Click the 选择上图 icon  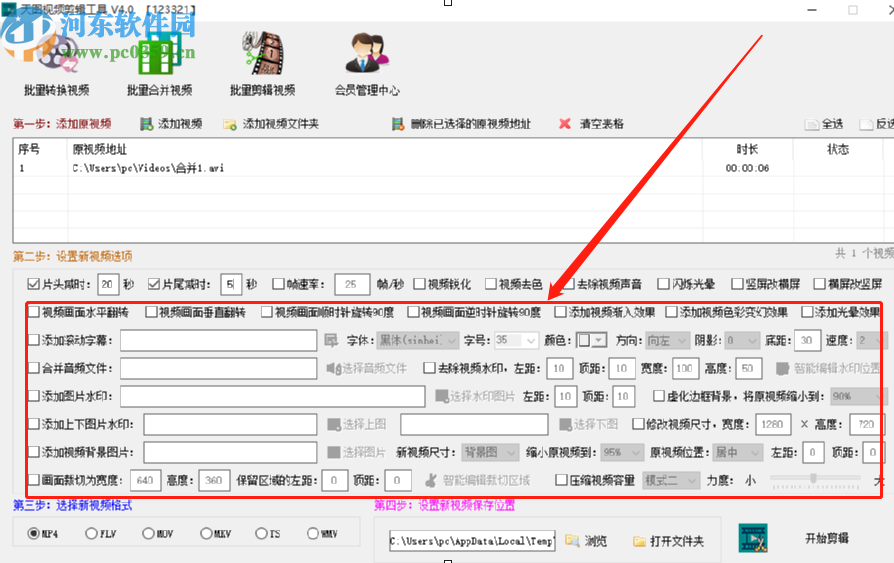pyautogui.click(x=334, y=424)
